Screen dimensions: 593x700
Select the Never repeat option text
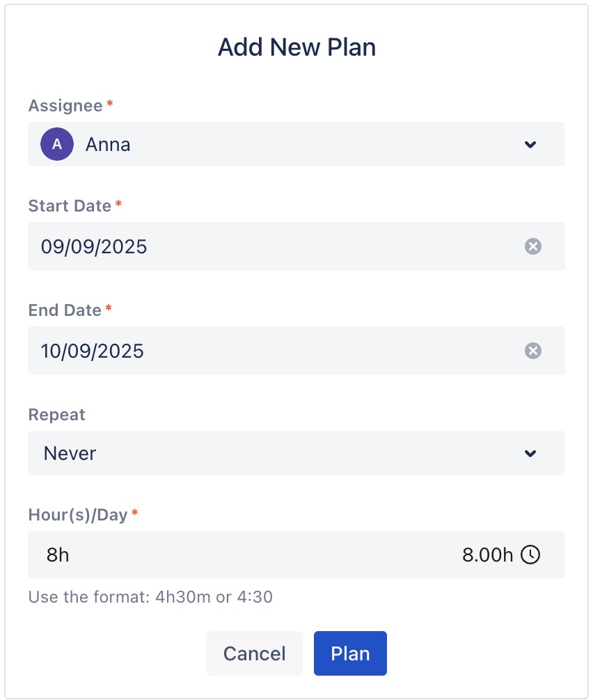[70, 454]
